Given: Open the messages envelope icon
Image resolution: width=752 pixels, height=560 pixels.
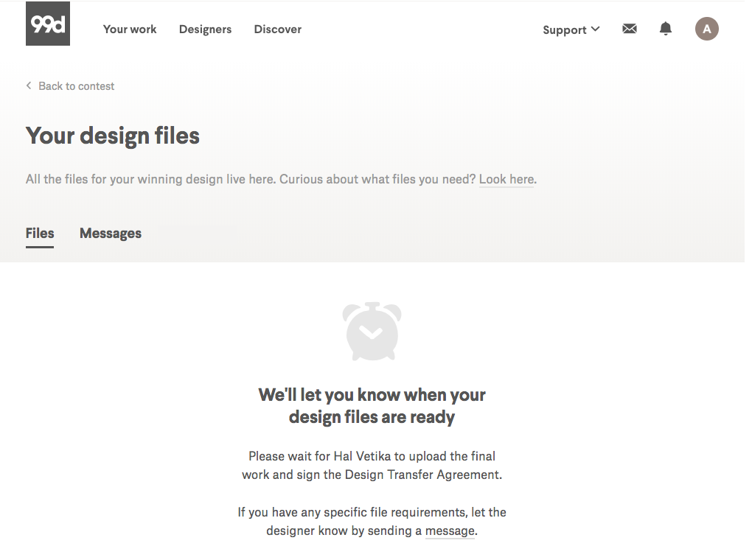Looking at the screenshot, I should point(629,29).
